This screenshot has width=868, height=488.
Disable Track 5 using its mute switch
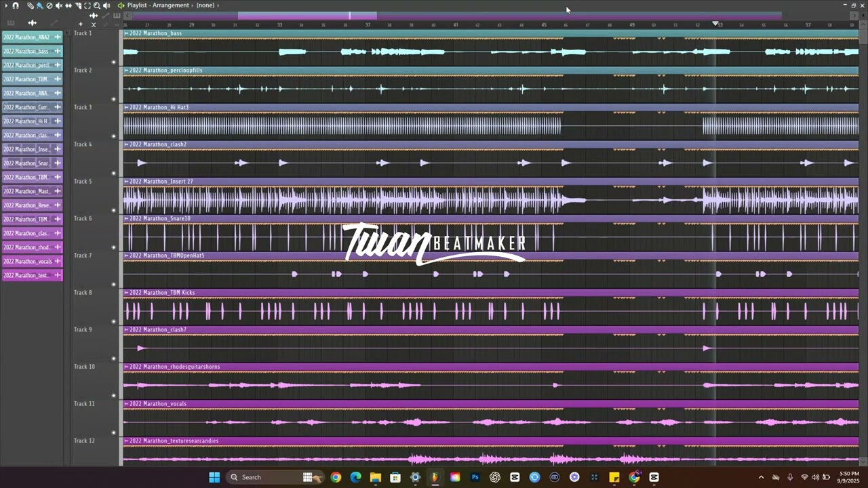click(114, 211)
